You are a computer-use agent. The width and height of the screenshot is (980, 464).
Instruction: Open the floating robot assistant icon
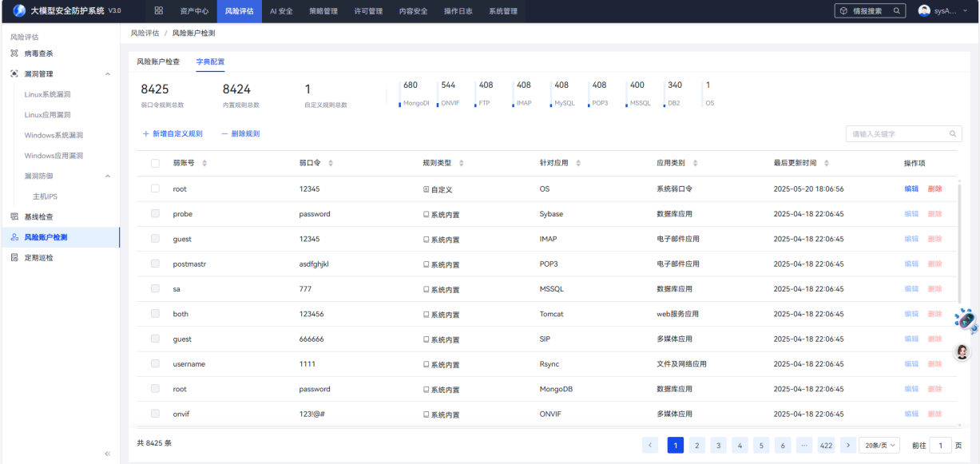[966, 320]
